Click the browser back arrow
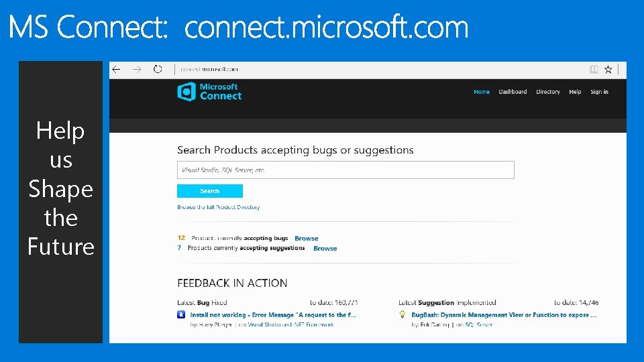Screen dimensions: 644x362 (116, 69)
